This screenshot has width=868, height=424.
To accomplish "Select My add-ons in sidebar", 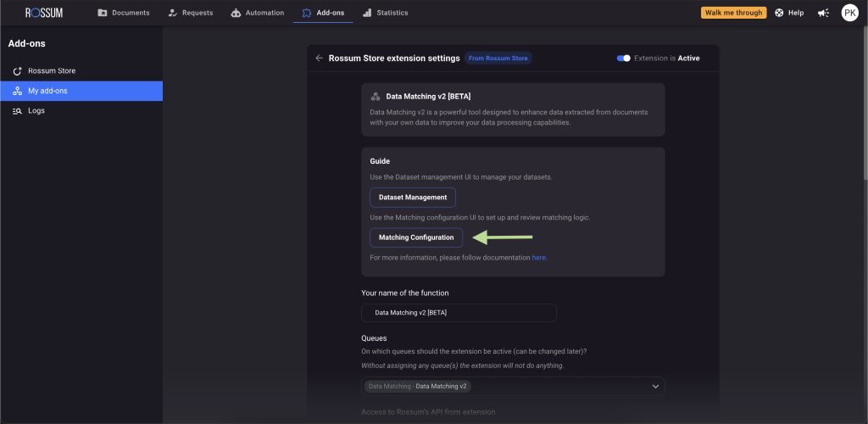I will click(81, 91).
